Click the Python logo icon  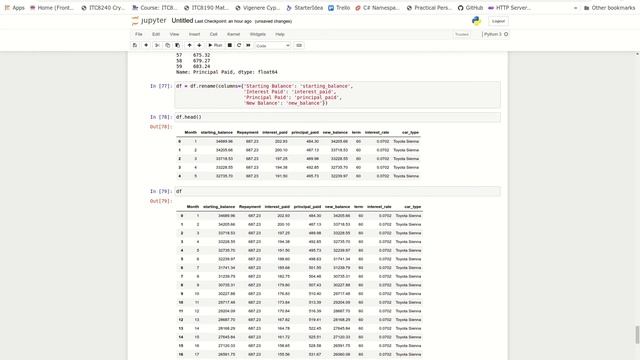click(x=476, y=21)
